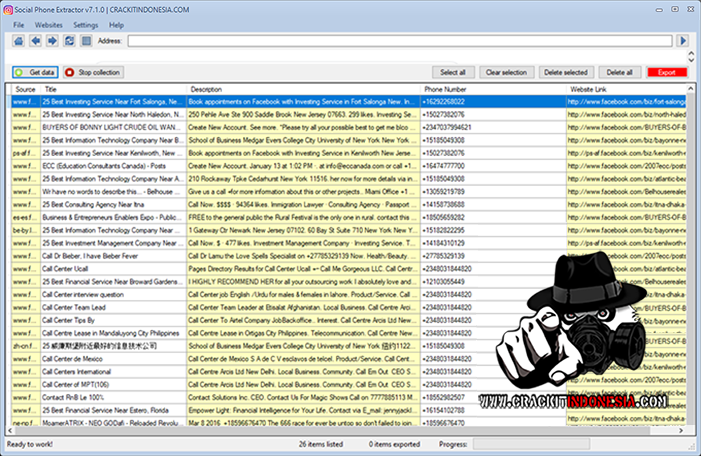Click the Back arrow icon
The image size is (701, 456).
coord(36,41)
